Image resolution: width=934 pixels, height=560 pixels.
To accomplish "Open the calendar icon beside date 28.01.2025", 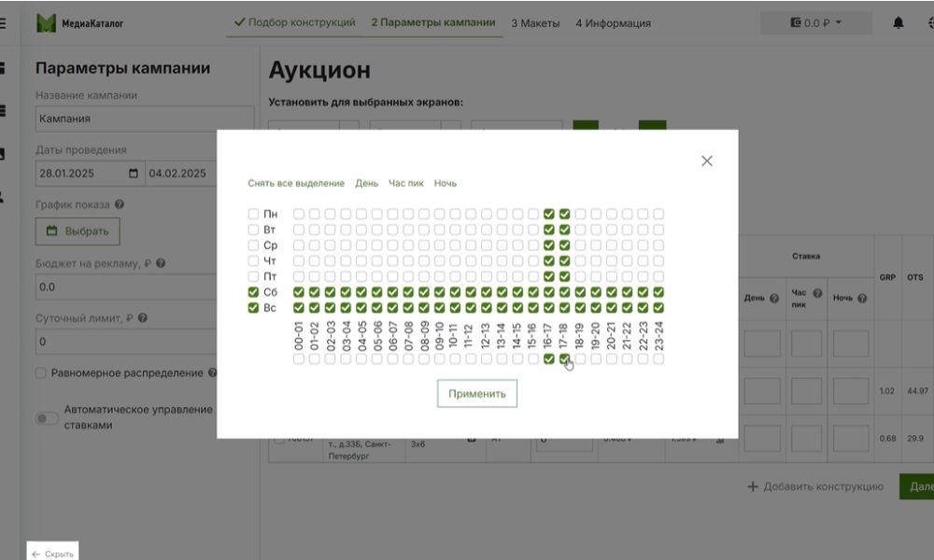I will pyautogui.click(x=134, y=172).
